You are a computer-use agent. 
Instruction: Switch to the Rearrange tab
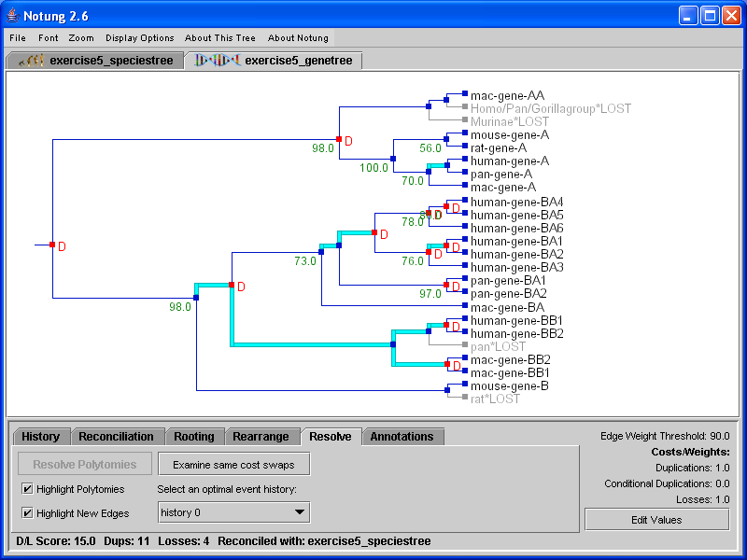point(260,437)
